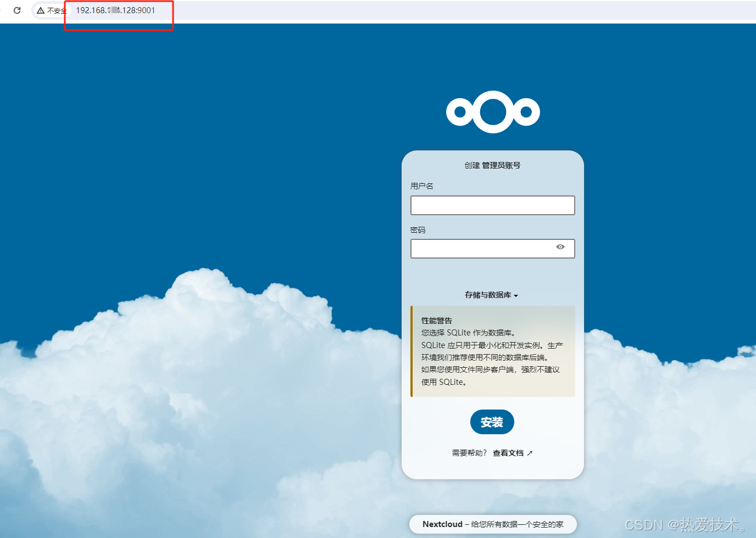Open the not-secure warning site info
The image size is (756, 538).
pyautogui.click(x=52, y=10)
